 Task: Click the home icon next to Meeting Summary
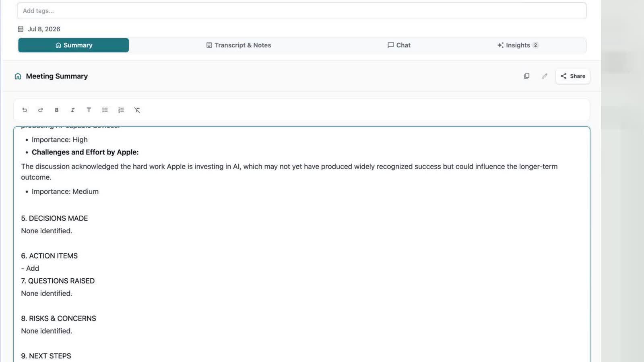tap(18, 76)
